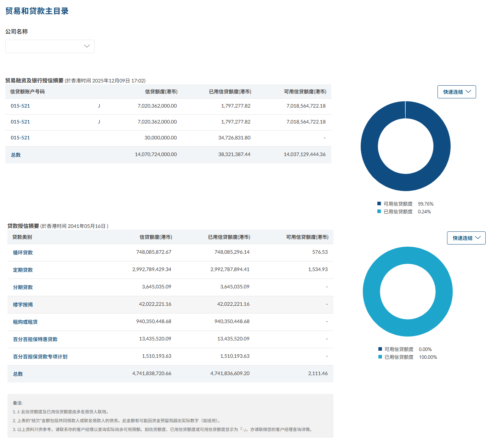Click the 信贷额账户号码 column header
Viewport: 492px width, 448px height.
click(28, 92)
